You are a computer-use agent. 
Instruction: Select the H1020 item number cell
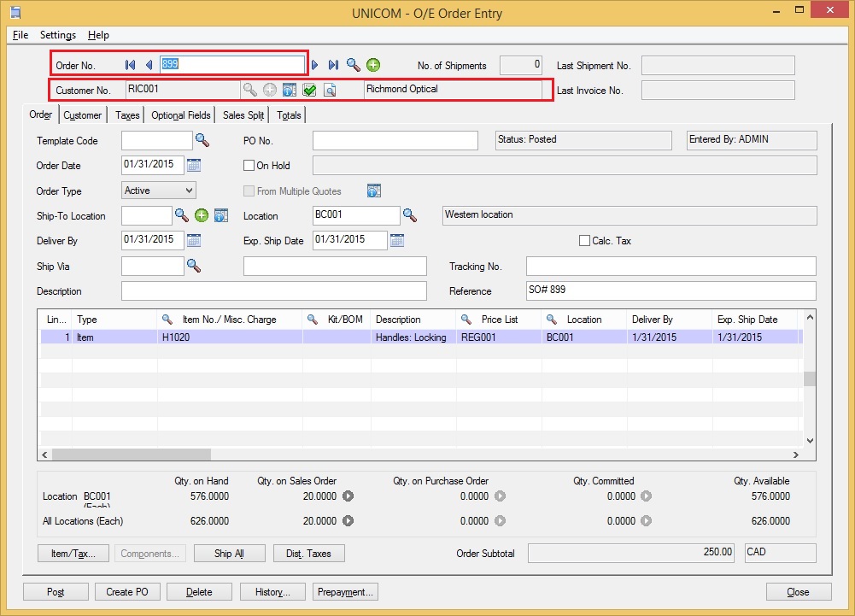coord(230,337)
